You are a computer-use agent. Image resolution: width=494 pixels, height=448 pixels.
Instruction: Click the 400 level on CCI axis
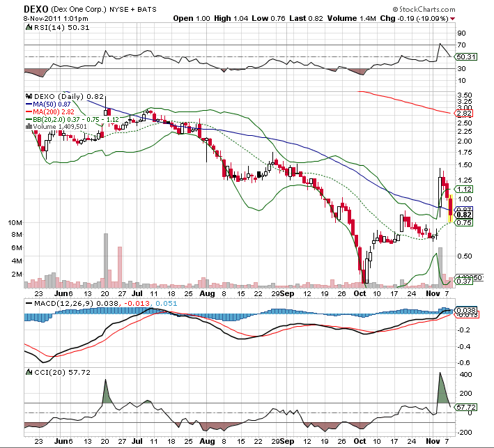point(466,375)
